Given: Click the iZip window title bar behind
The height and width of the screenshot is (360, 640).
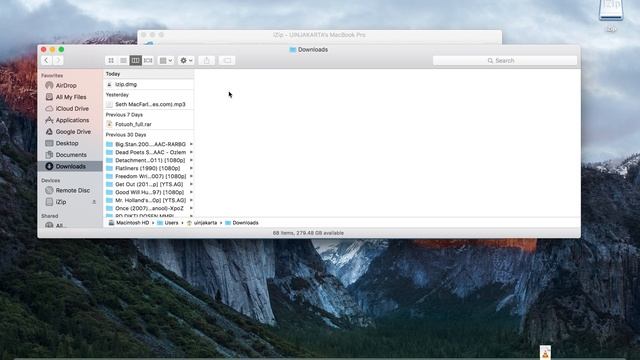Looking at the screenshot, I should point(319,35).
